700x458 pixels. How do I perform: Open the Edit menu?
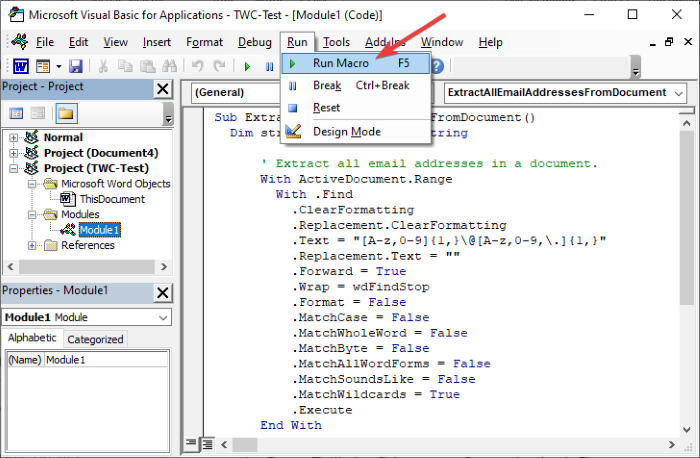(78, 42)
